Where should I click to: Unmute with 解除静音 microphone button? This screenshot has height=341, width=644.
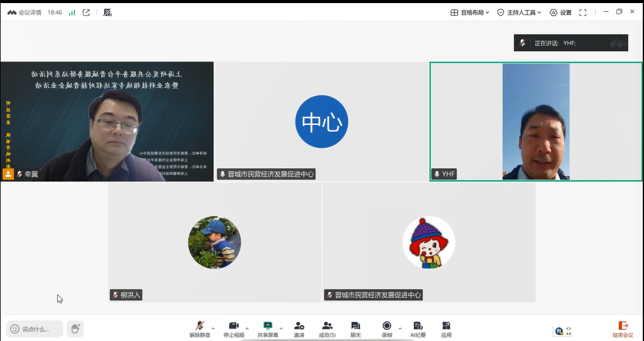[x=200, y=329]
